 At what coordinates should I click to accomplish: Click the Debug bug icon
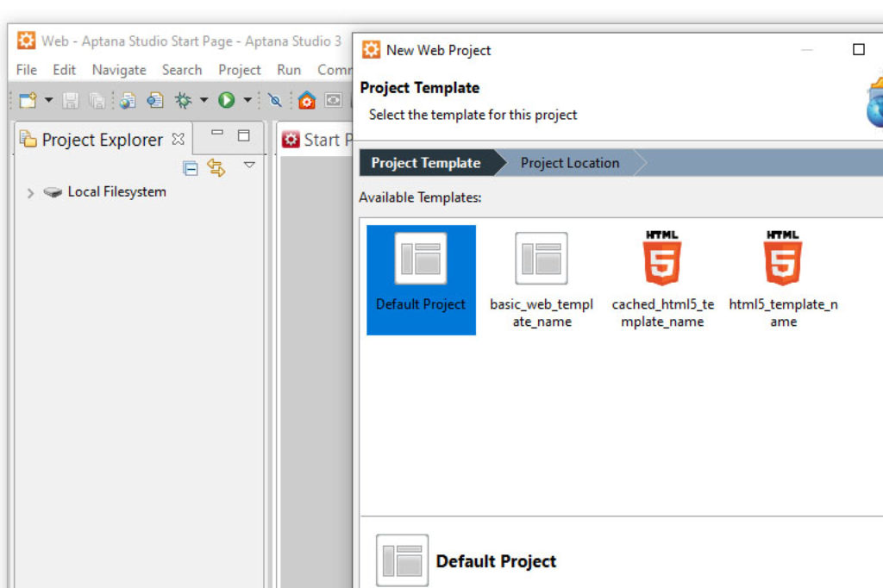pos(183,101)
